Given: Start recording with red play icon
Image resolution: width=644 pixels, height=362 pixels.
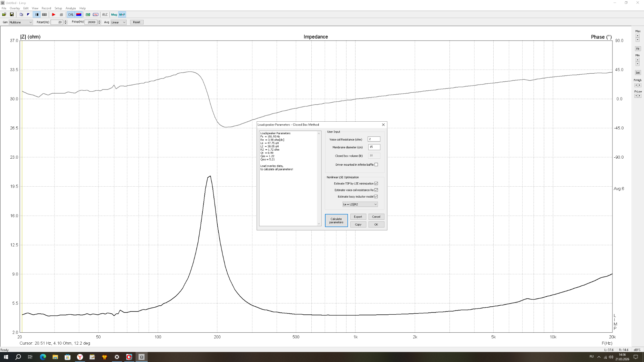Looking at the screenshot, I should coord(53,14).
